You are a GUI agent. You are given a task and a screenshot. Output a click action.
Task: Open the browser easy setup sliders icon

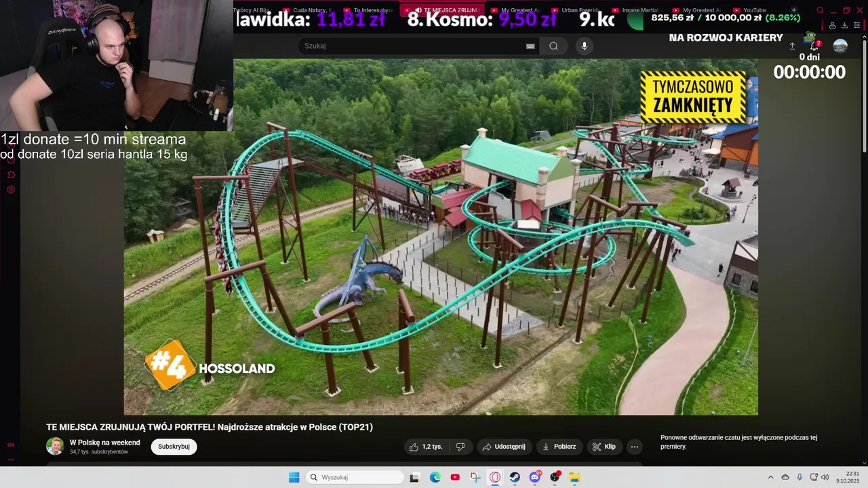point(857,25)
